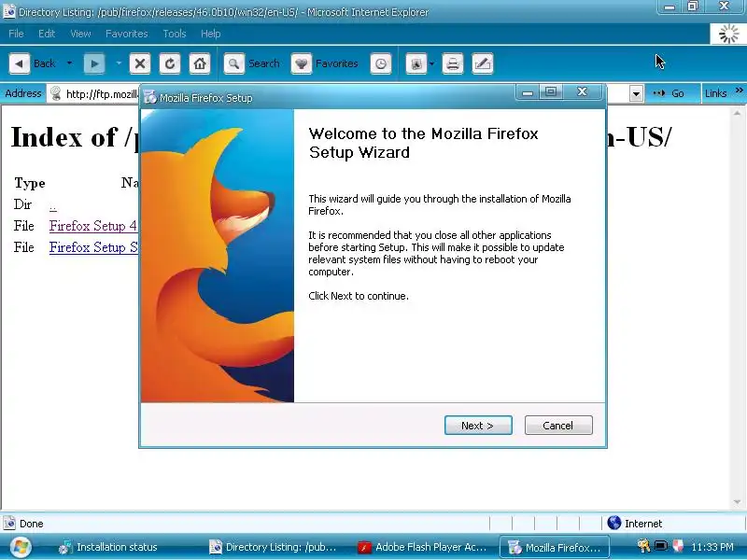Open the Edit menu
Screen dimensions: 747x560
(x=47, y=34)
